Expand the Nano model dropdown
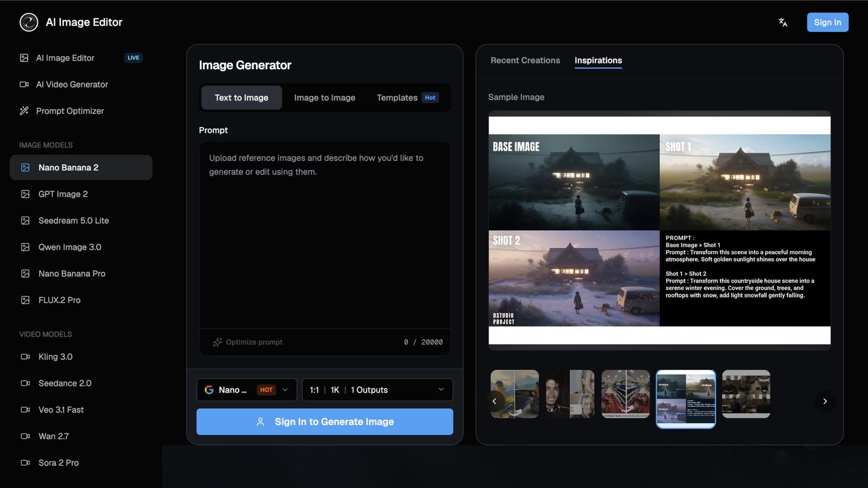The width and height of the screenshot is (868, 488). (246, 390)
